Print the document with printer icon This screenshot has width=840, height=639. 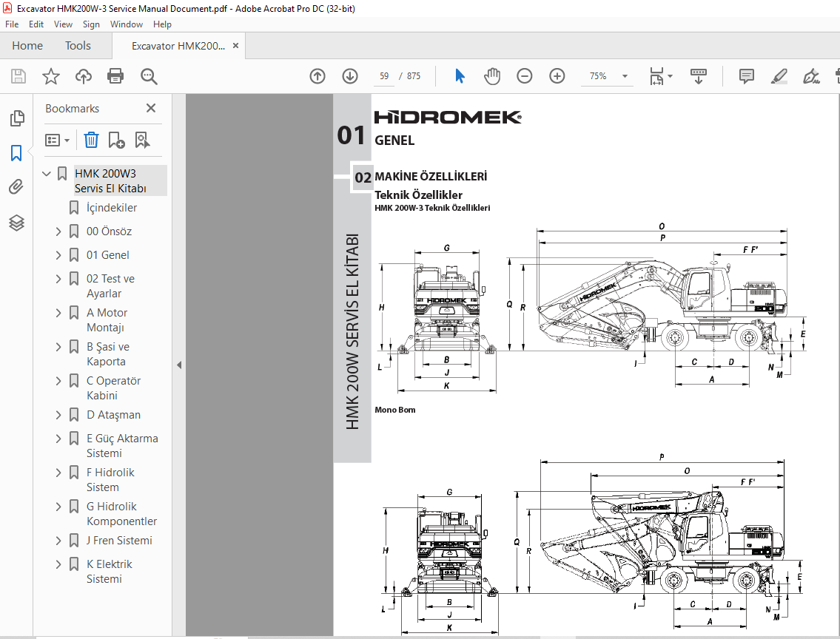[115, 76]
